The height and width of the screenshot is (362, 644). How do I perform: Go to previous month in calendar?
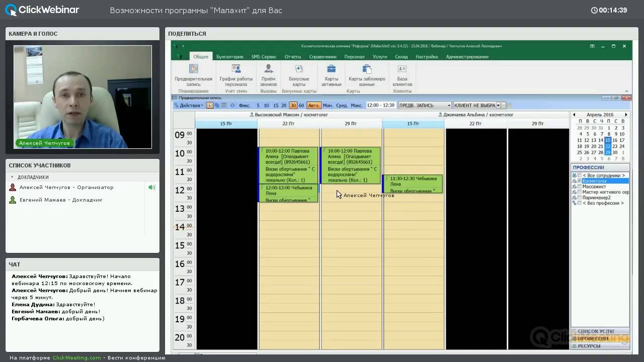point(574,115)
